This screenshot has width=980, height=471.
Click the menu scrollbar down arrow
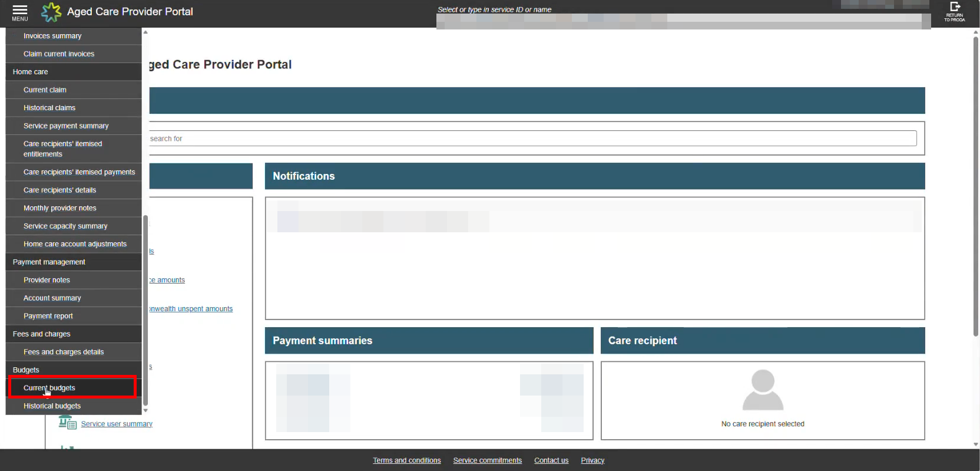pyautogui.click(x=145, y=410)
